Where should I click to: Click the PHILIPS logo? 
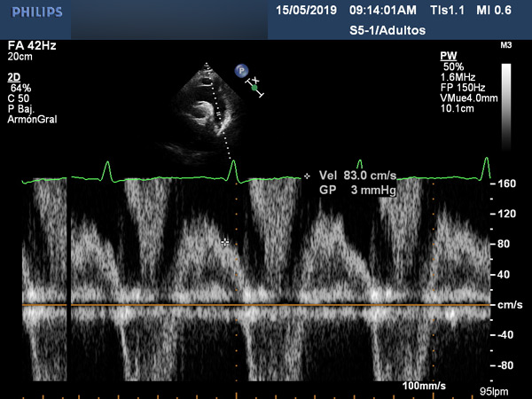coord(32,13)
